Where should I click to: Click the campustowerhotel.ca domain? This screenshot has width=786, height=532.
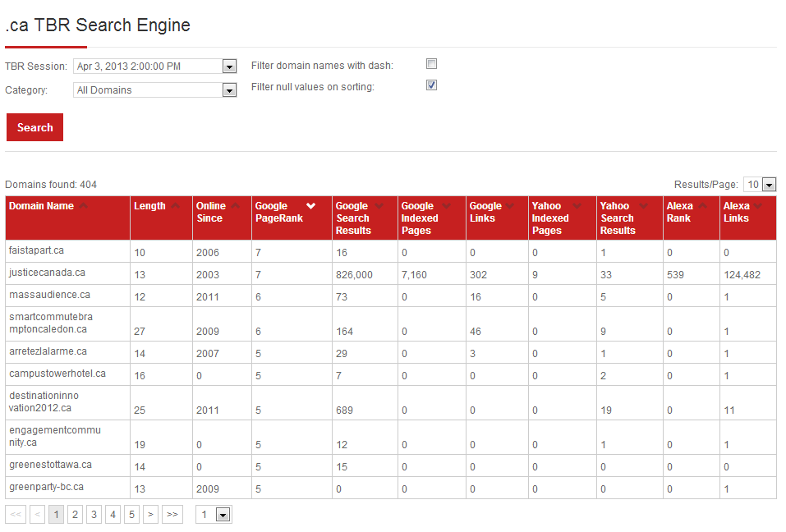click(57, 374)
